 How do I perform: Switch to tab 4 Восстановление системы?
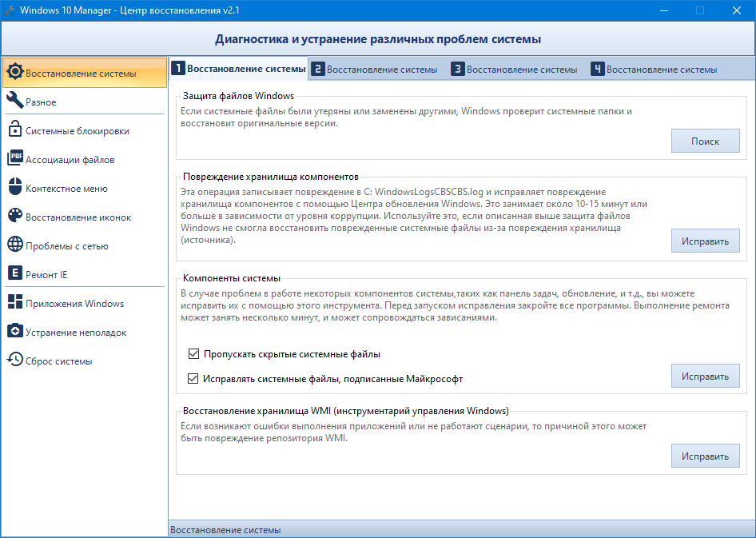pyautogui.click(x=655, y=70)
